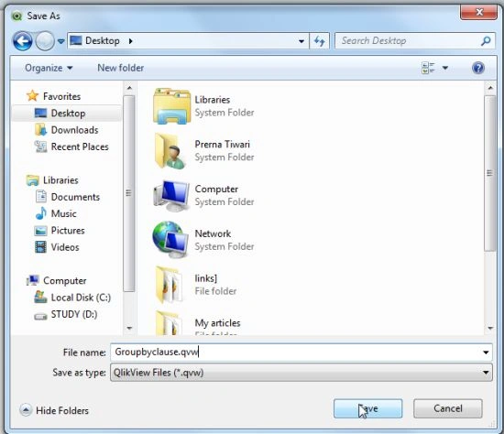Close the Save As dialog

478,13
